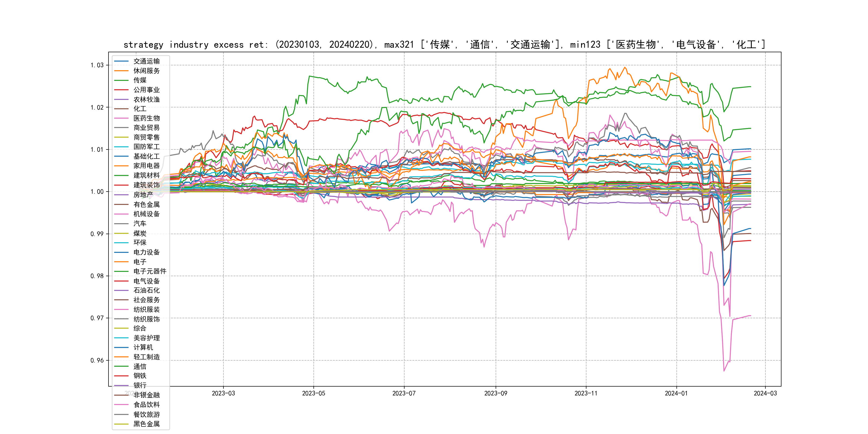The width and height of the screenshot is (868, 434).
Task: Click the 房地产 legend color swatch
Action: pos(121,195)
